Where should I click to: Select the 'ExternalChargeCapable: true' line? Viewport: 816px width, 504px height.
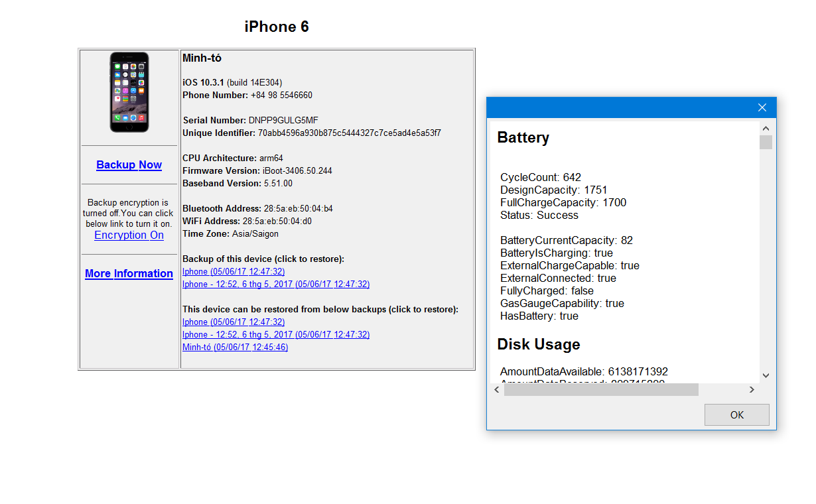[570, 265]
